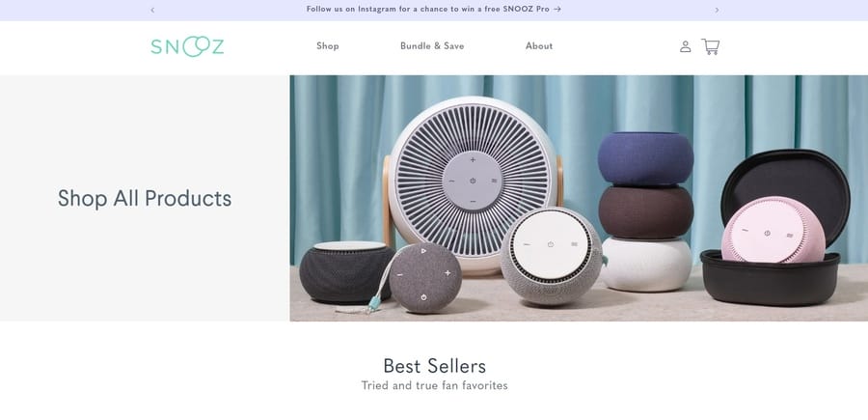
Task: Follow the Instagram SNOOZ Pro giveaway link
Action: click(x=433, y=10)
